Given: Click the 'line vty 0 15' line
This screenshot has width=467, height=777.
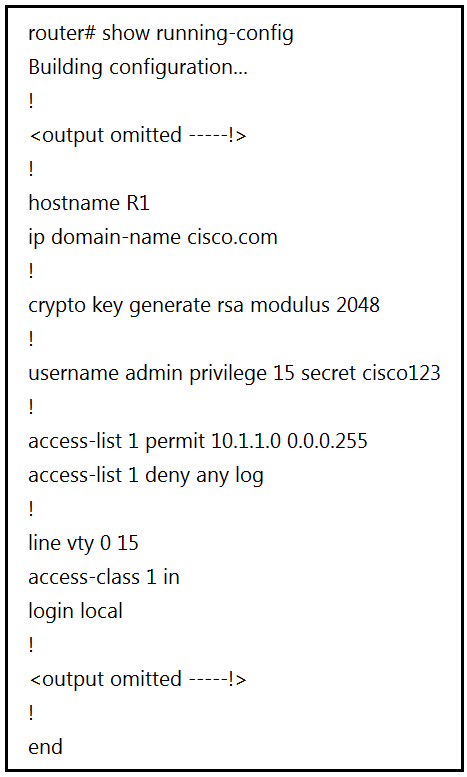Looking at the screenshot, I should coord(83,543).
